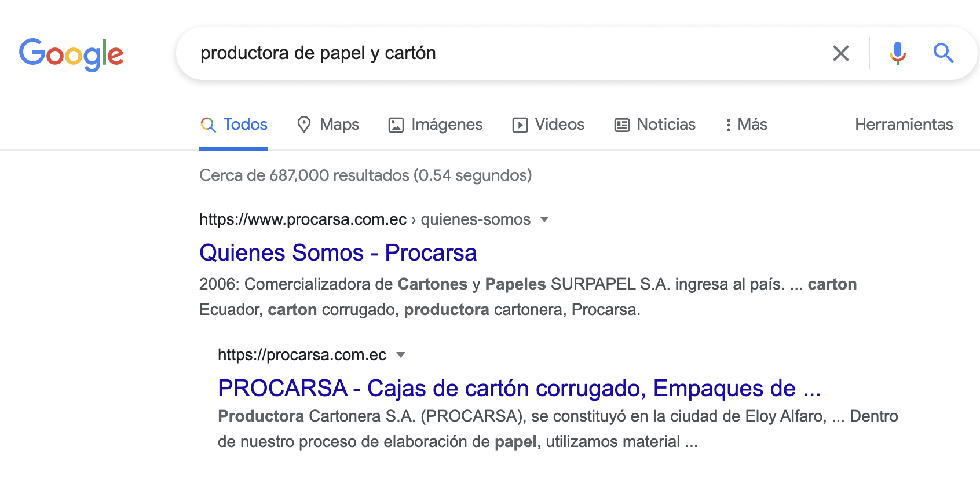This screenshot has height=498, width=980.
Task: Open the Imágenes tab
Action: pos(436,124)
